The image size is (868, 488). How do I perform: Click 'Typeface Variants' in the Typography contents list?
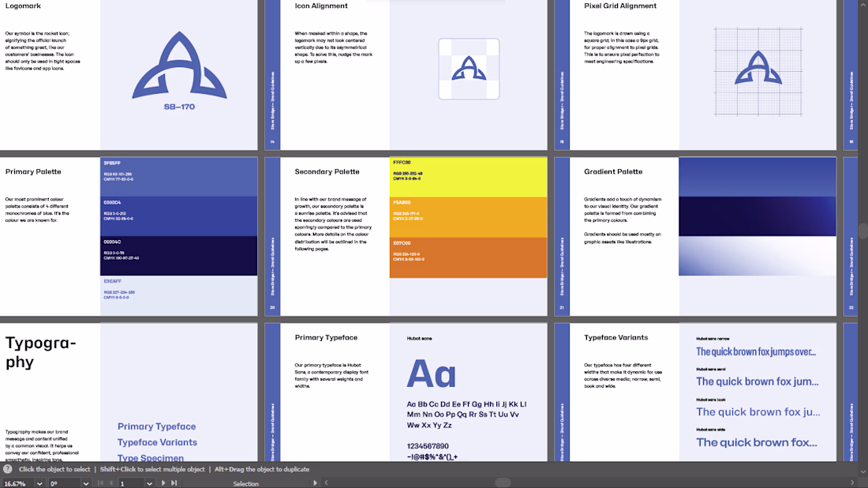tap(157, 442)
